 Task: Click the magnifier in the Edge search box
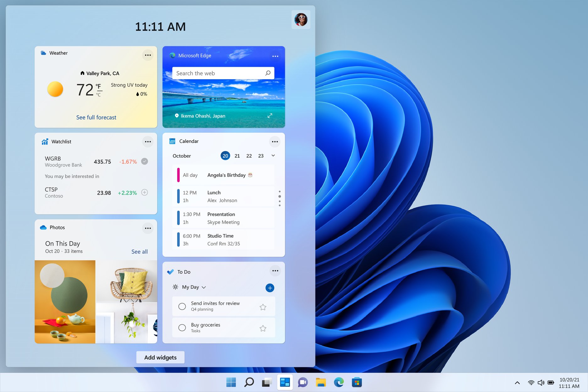click(x=267, y=73)
